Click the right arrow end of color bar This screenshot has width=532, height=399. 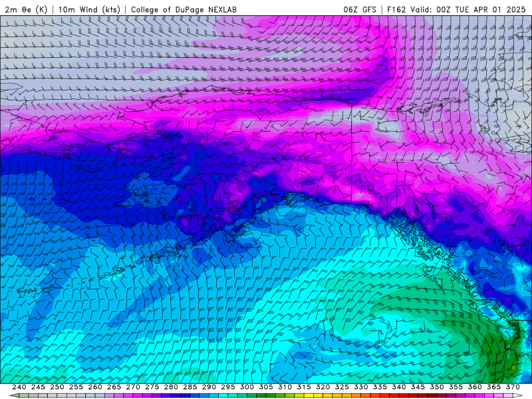click(x=517, y=396)
